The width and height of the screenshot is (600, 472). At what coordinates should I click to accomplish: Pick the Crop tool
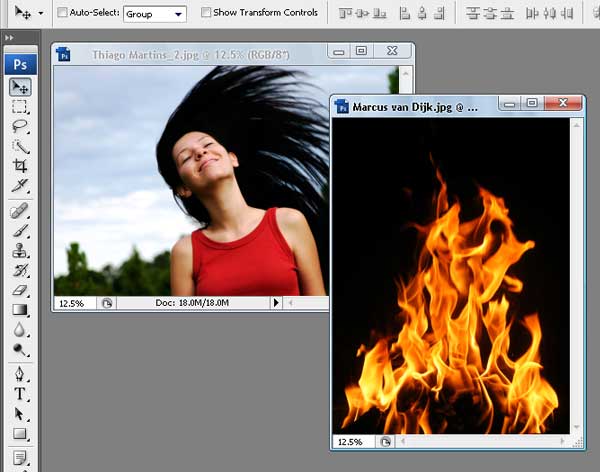[x=20, y=166]
